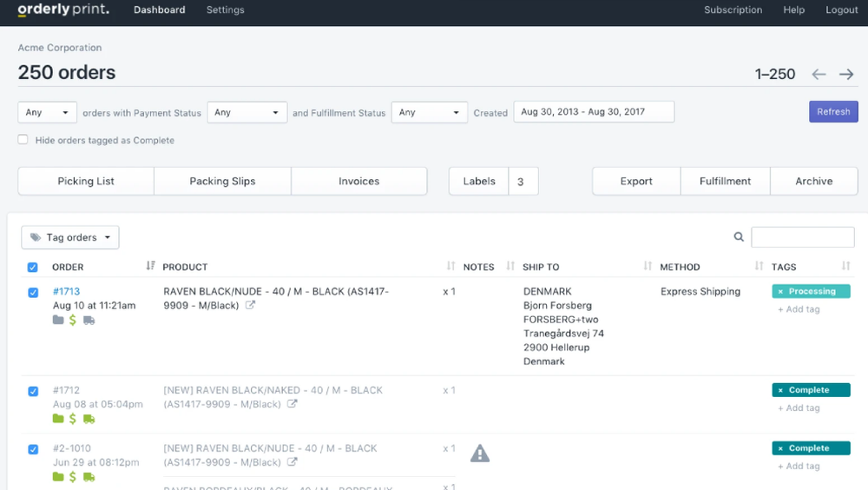Viewport: 868px width, 490px height.
Task: Click the labels count 3 button
Action: 523,182
